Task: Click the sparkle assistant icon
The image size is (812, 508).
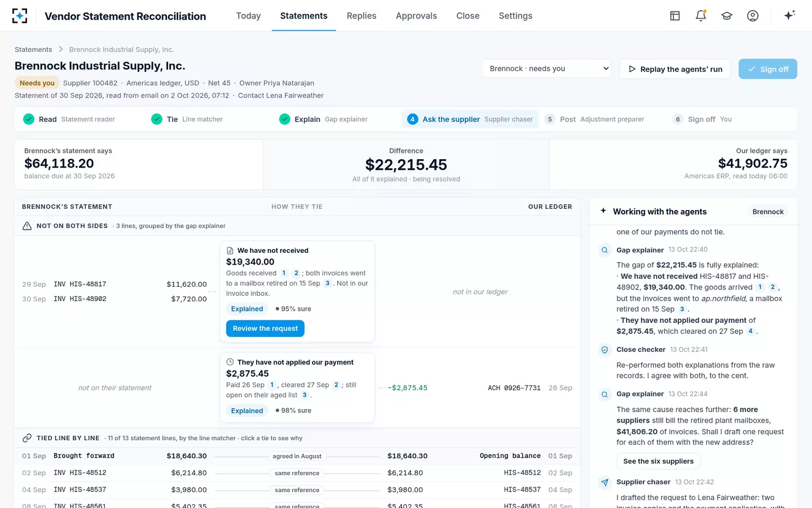Action: [789, 15]
